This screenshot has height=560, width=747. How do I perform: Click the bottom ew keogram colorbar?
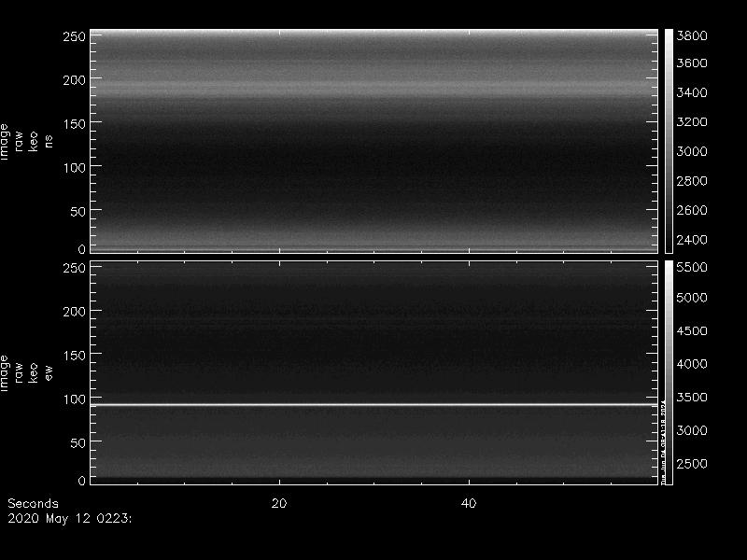[668, 371]
